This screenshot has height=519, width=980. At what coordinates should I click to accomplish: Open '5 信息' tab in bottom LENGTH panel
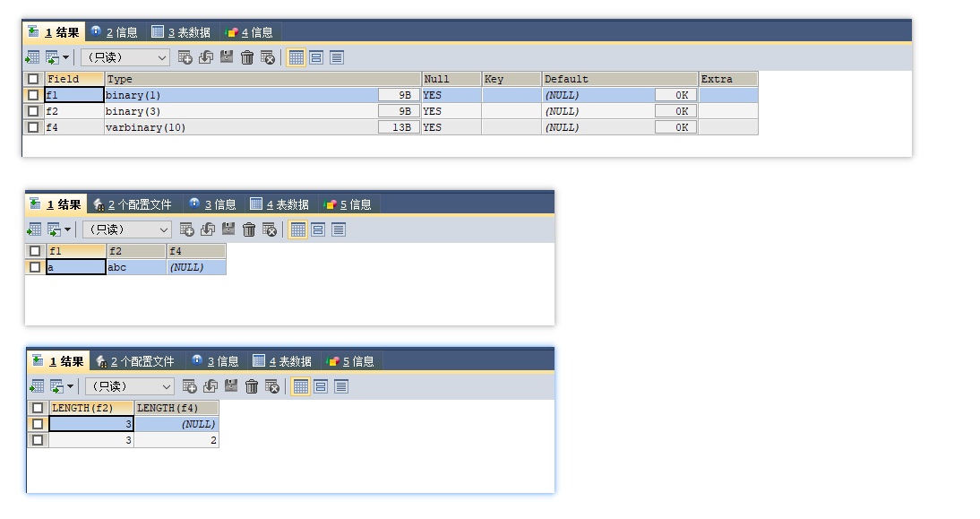[350, 361]
